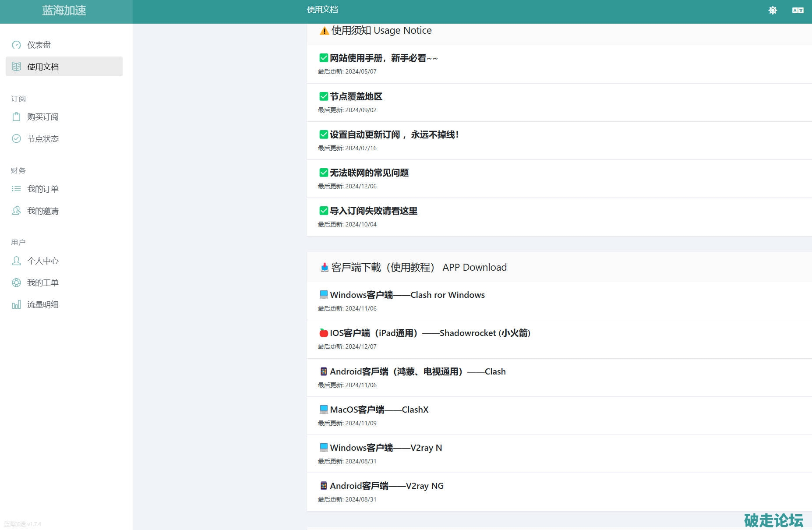Screen dimensions: 812x530
Task: Open the iOS Shadowrocket client tutorial
Action: coord(430,333)
